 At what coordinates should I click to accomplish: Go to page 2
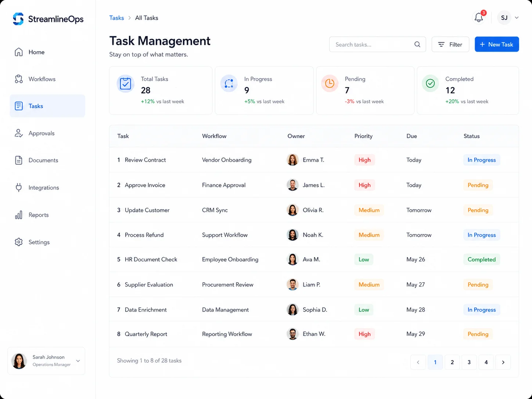click(452, 362)
